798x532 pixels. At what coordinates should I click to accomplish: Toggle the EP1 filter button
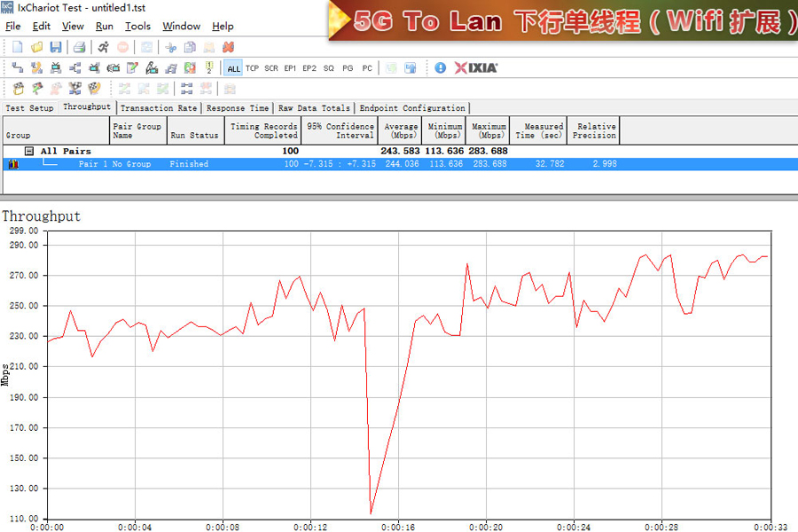click(x=290, y=68)
